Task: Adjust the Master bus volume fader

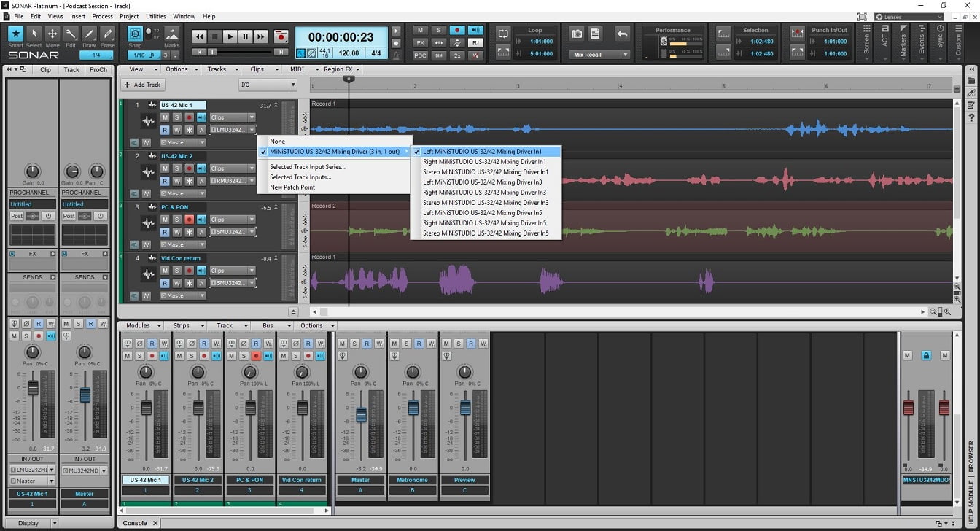Action: [361, 414]
